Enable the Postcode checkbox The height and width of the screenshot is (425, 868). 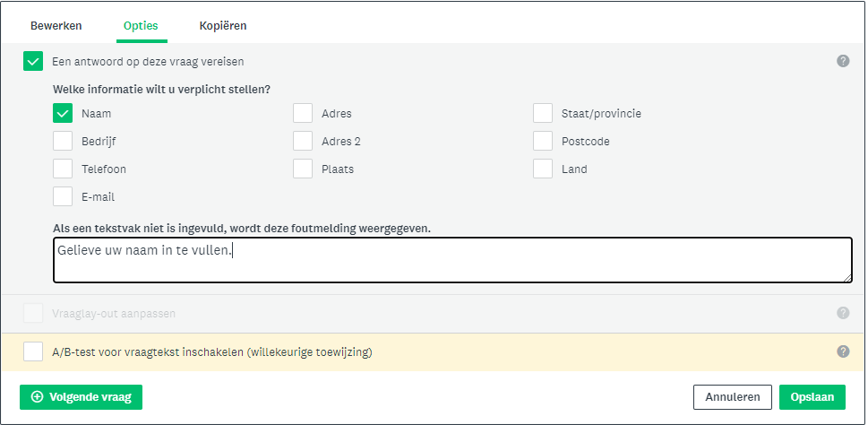[543, 141]
